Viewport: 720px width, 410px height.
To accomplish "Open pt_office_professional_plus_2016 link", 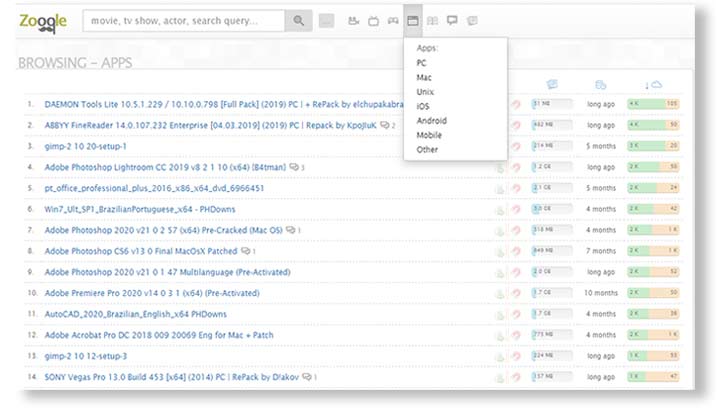I will [x=154, y=188].
